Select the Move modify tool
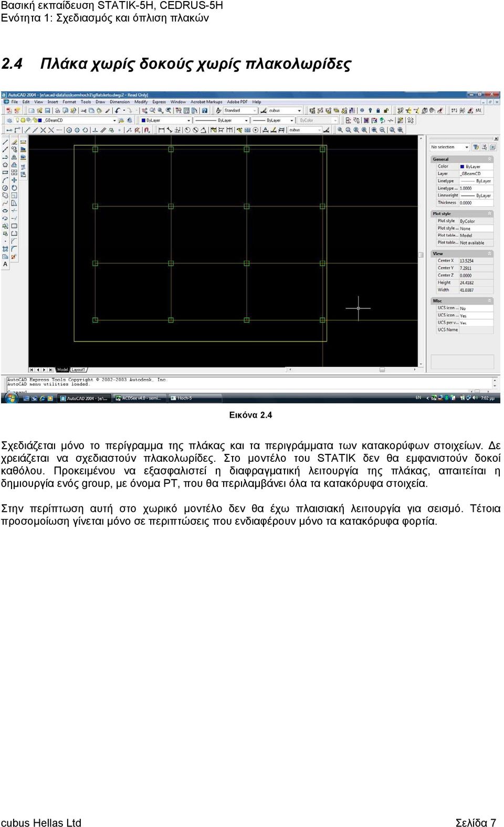This screenshot has width=504, height=827. (x=14, y=180)
